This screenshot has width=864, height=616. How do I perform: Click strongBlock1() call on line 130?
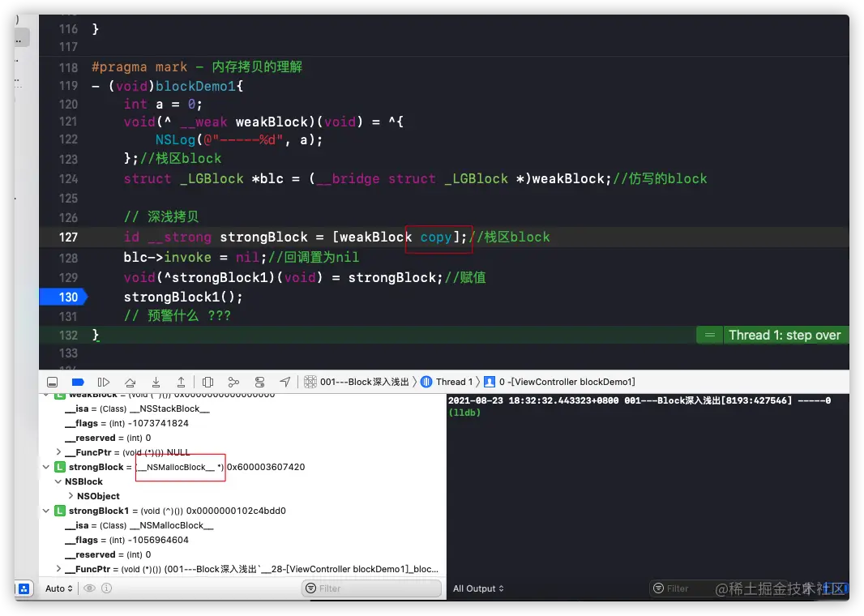(183, 297)
